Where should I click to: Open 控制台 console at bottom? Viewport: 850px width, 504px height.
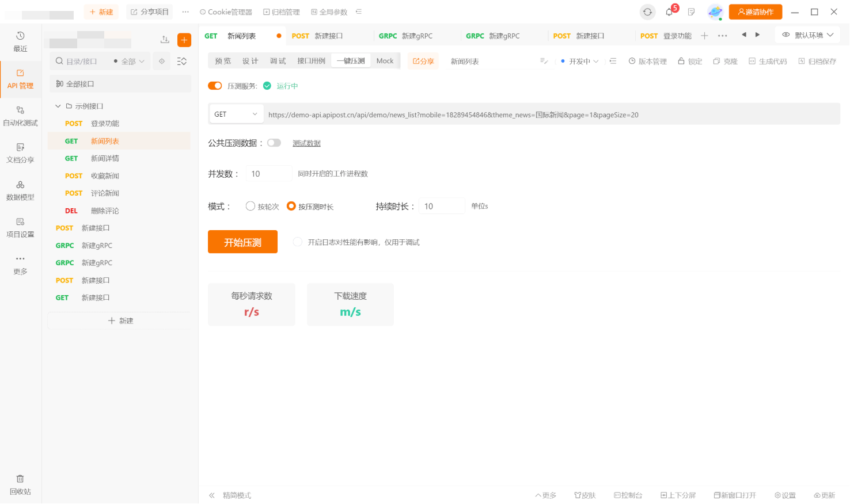point(628,495)
